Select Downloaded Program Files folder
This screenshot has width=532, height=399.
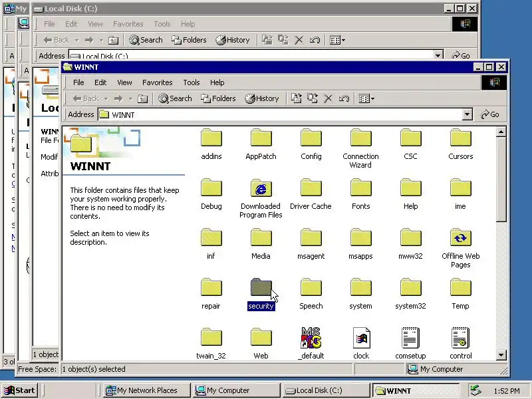tap(261, 198)
